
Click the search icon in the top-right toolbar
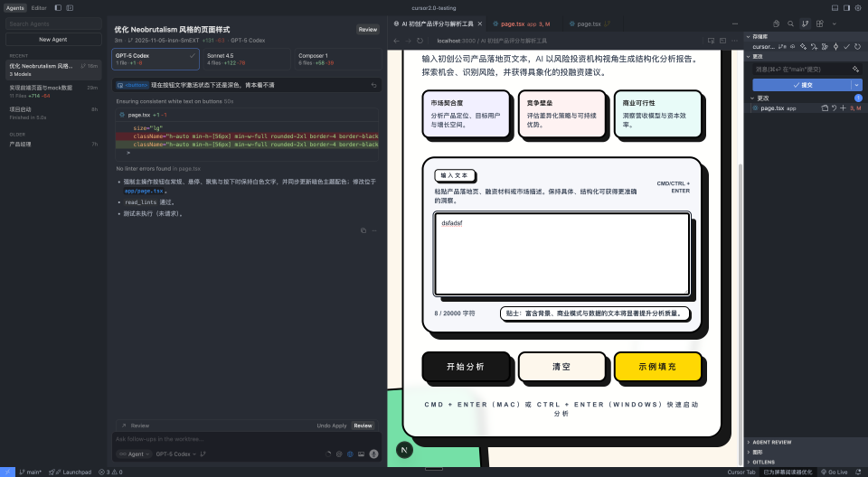coord(791,23)
